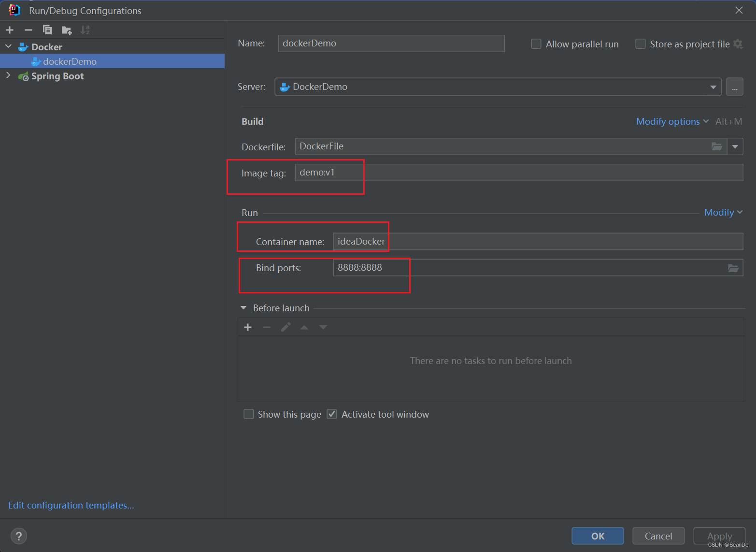Click the Cancel button
This screenshot has width=756, height=552.
click(658, 536)
